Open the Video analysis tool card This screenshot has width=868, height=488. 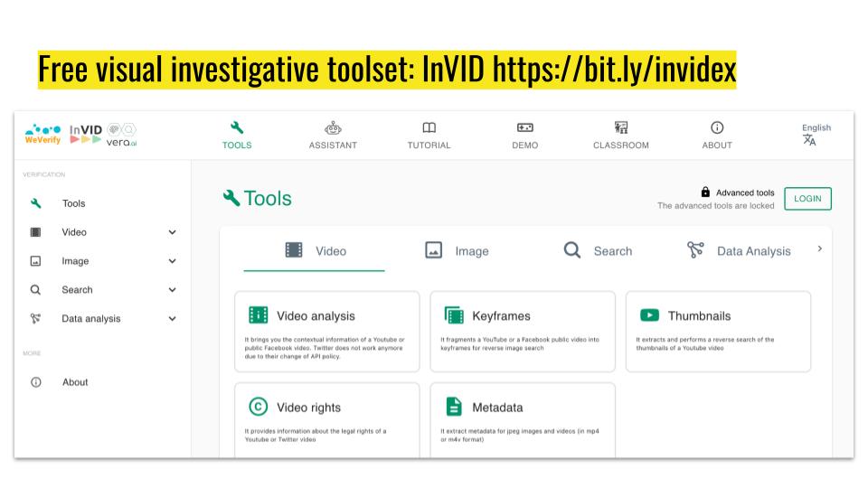tap(326, 331)
